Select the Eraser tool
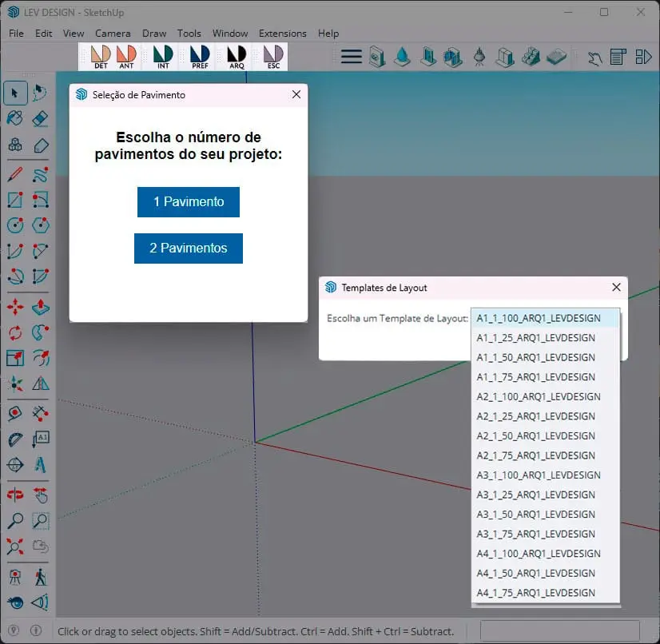The image size is (660, 644). [41, 119]
